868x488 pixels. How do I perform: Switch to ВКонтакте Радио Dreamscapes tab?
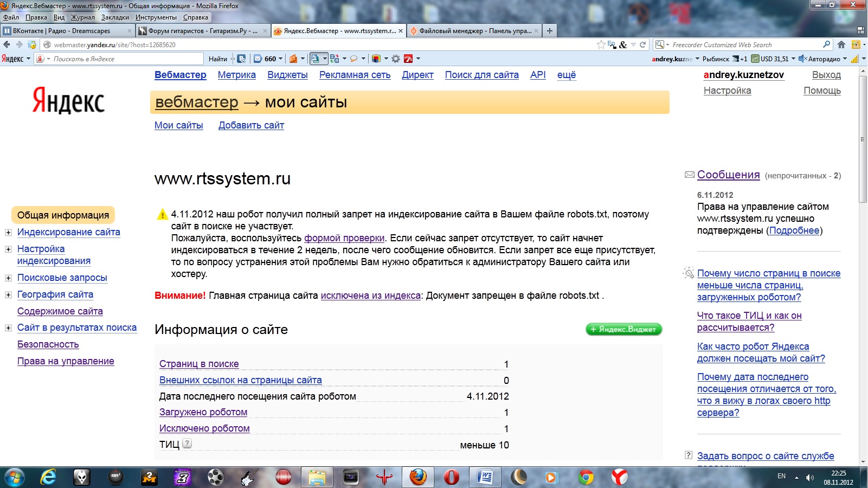click(67, 31)
